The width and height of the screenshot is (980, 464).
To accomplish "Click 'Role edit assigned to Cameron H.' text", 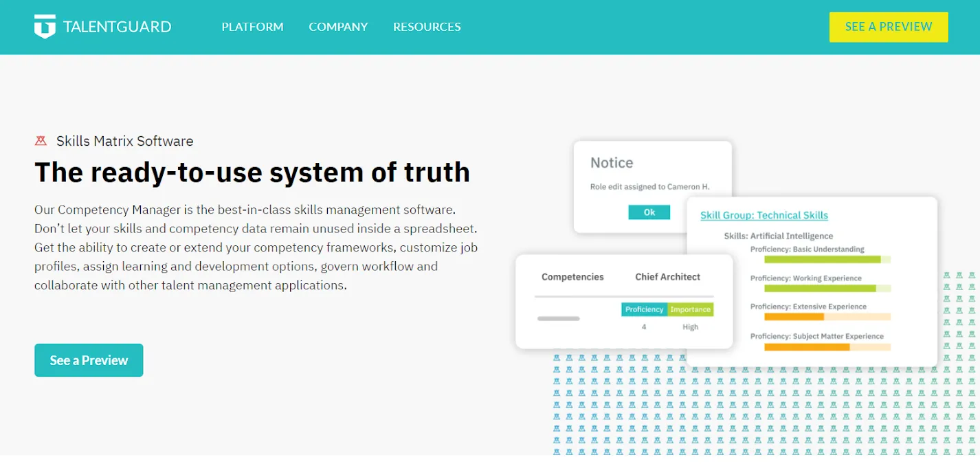I will [649, 187].
